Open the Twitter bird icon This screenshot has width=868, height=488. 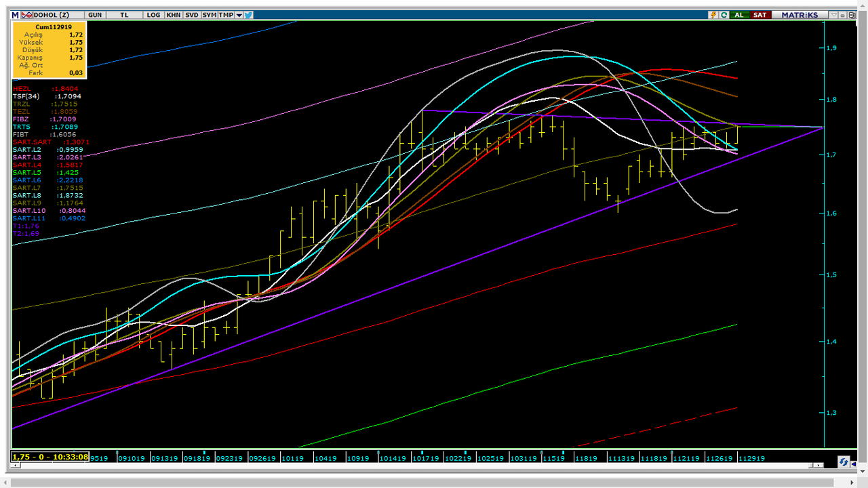click(x=248, y=14)
